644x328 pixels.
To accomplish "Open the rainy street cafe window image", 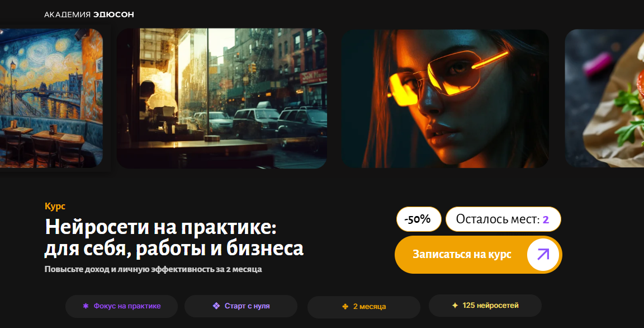I will [x=222, y=99].
